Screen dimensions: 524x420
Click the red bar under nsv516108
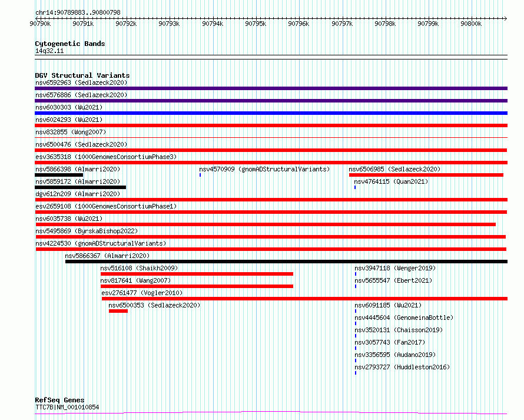[197, 274]
